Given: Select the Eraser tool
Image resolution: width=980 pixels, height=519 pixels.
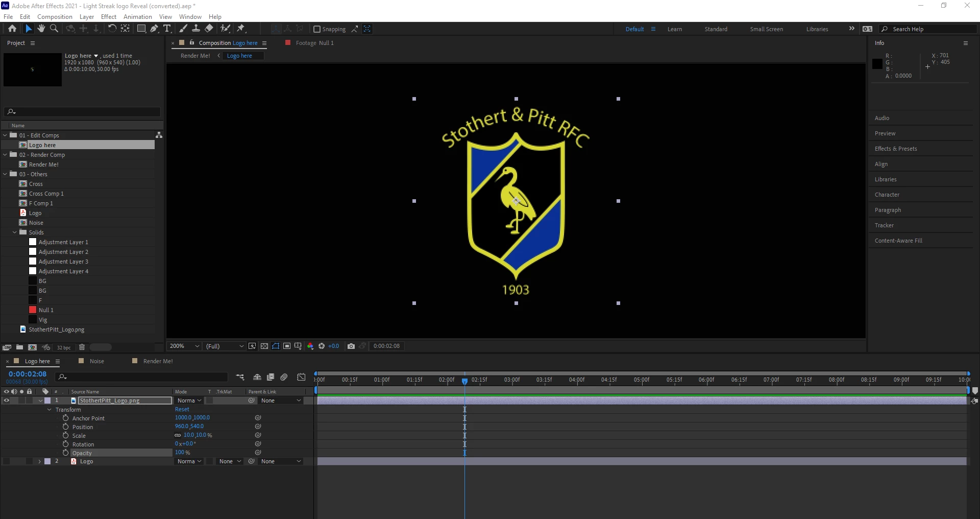Looking at the screenshot, I should (209, 29).
